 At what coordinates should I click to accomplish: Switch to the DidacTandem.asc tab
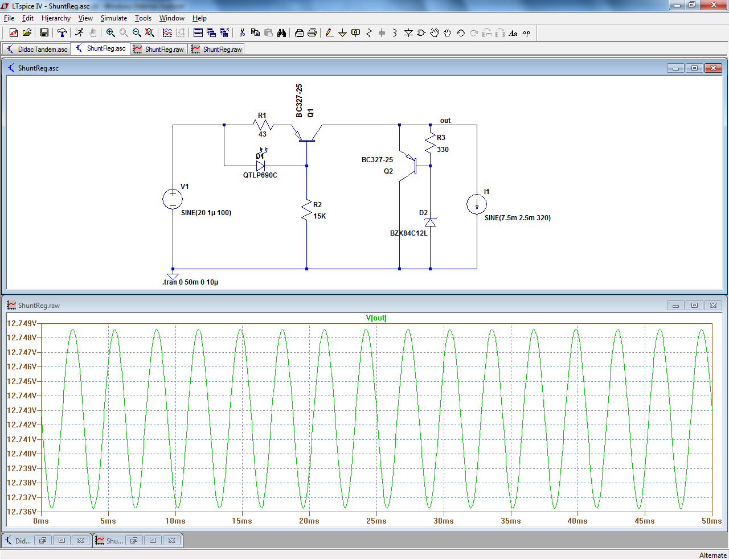coord(36,50)
